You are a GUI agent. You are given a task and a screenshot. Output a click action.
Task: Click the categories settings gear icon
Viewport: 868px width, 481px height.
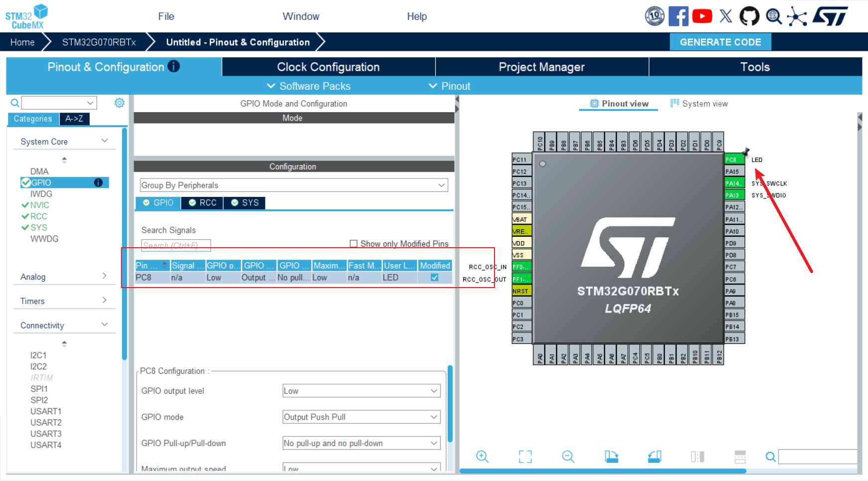point(120,103)
